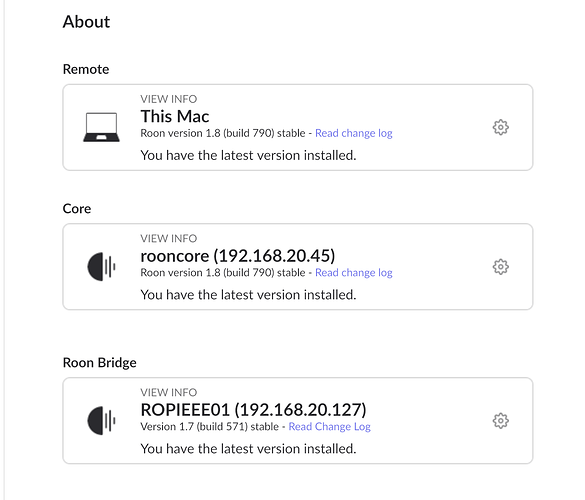Click the Core section label
Image resolution: width=585 pixels, height=500 pixels.
76,209
